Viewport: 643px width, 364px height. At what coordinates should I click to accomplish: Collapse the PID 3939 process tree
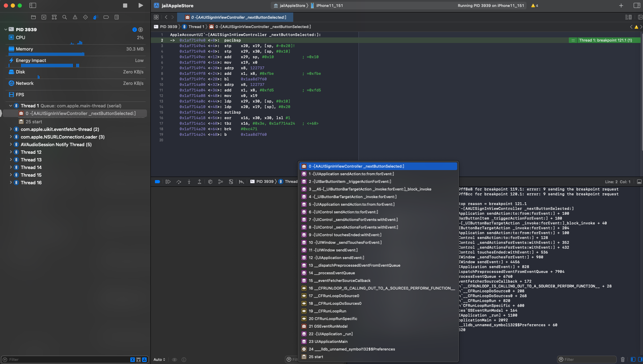[6, 29]
